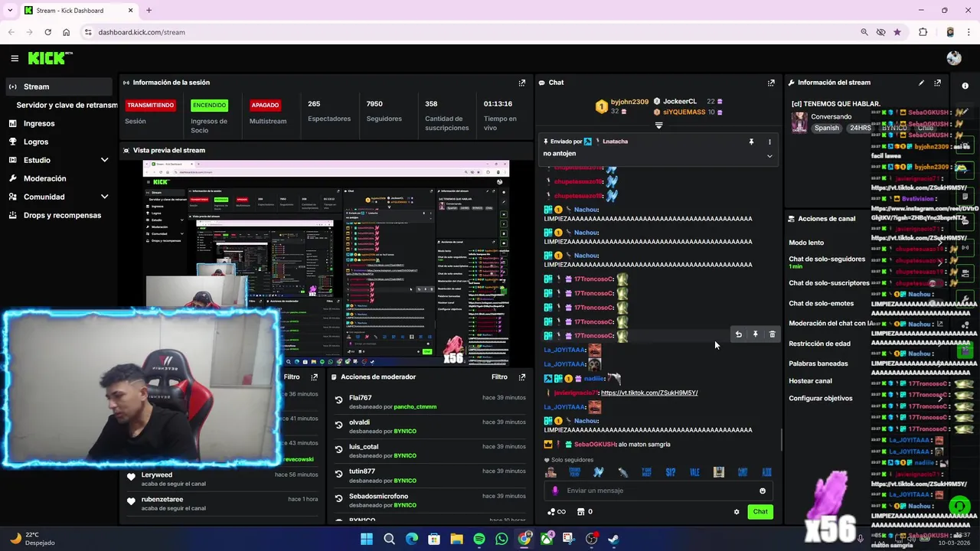Open the vt.tiktok.com link in chat

pyautogui.click(x=649, y=393)
